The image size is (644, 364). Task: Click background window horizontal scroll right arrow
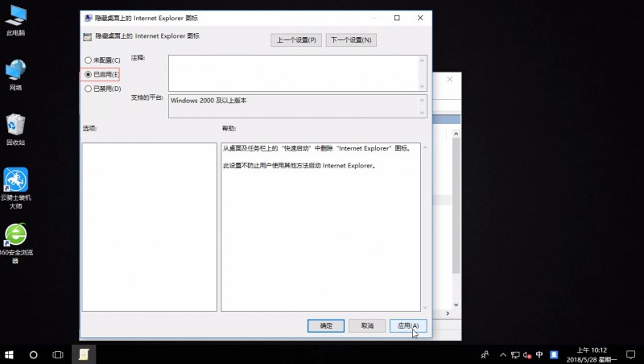coord(448,313)
